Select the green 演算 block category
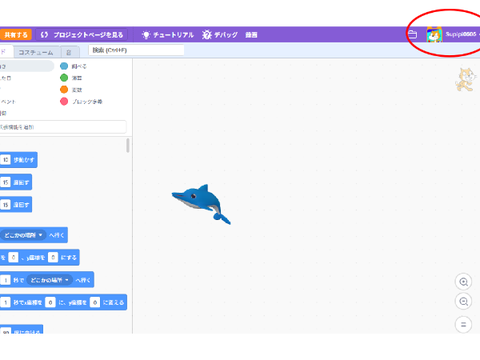This screenshot has width=480, height=360. (x=71, y=78)
